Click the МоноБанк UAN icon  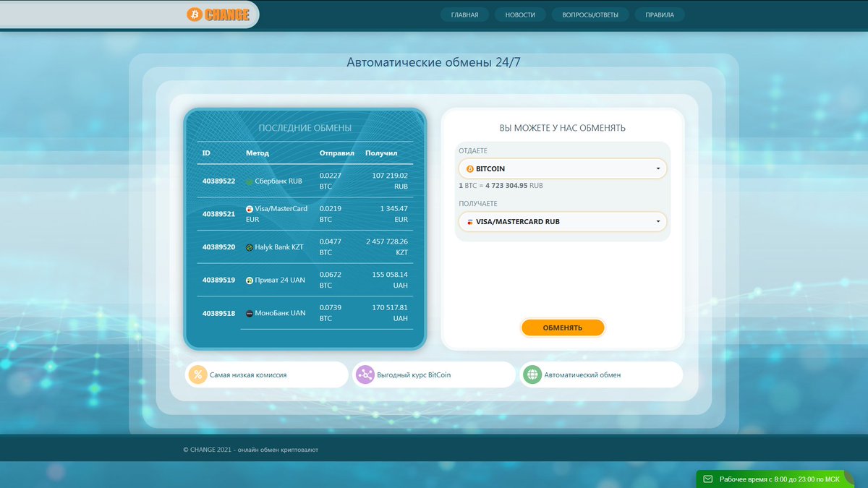tap(250, 314)
